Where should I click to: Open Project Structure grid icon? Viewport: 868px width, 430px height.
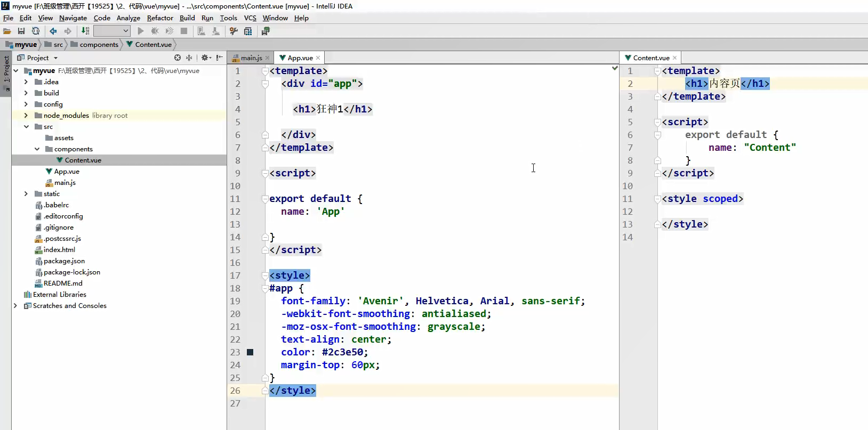248,31
